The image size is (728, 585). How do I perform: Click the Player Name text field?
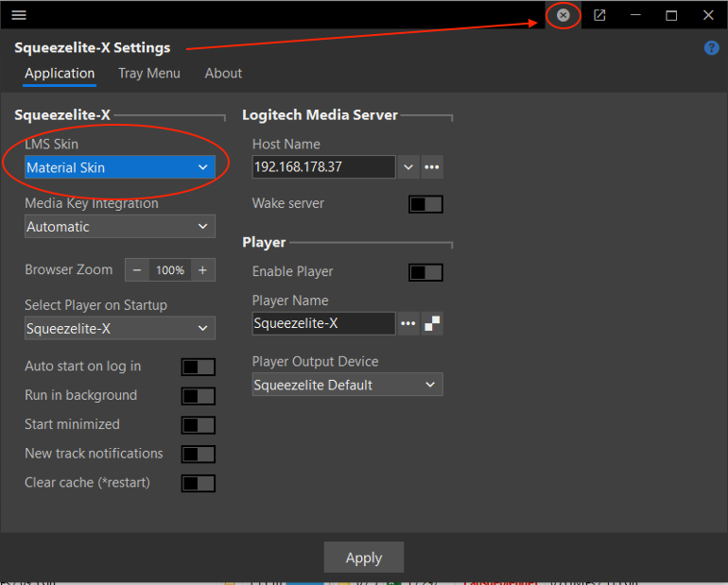point(323,323)
